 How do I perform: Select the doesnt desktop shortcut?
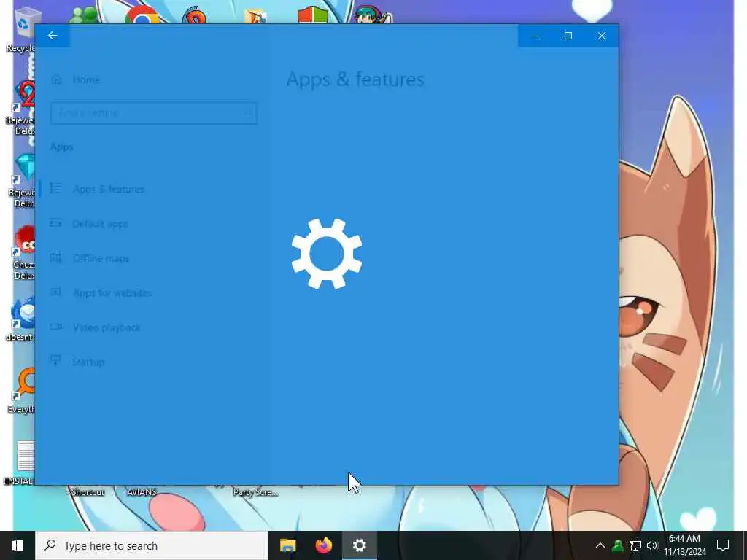[x=20, y=319]
